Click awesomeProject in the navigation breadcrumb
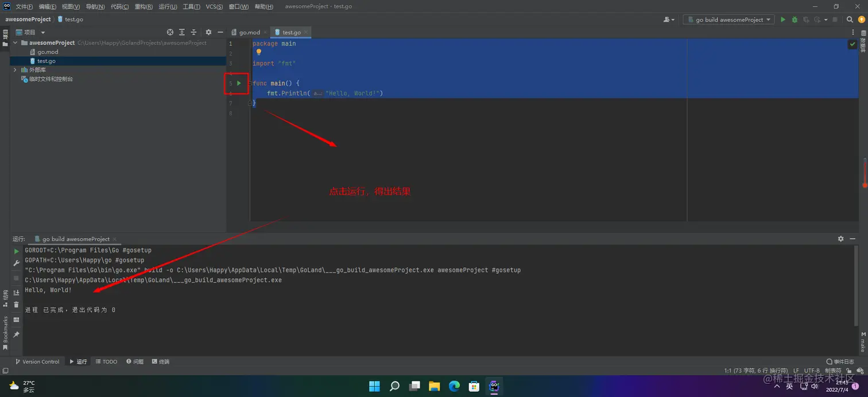Screen dimensions: 868x397 click(x=28, y=20)
